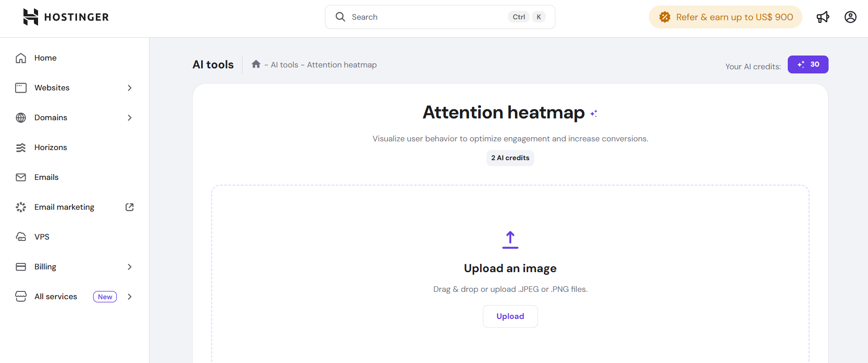Expand the Websites menu chevron

(x=130, y=88)
